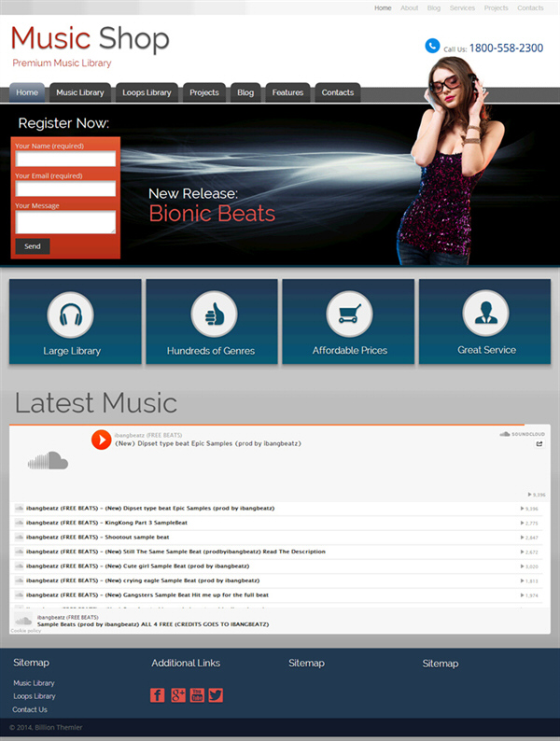560x741 pixels.
Task: Click the shopping cart Affordable Prices icon
Action: [x=349, y=314]
